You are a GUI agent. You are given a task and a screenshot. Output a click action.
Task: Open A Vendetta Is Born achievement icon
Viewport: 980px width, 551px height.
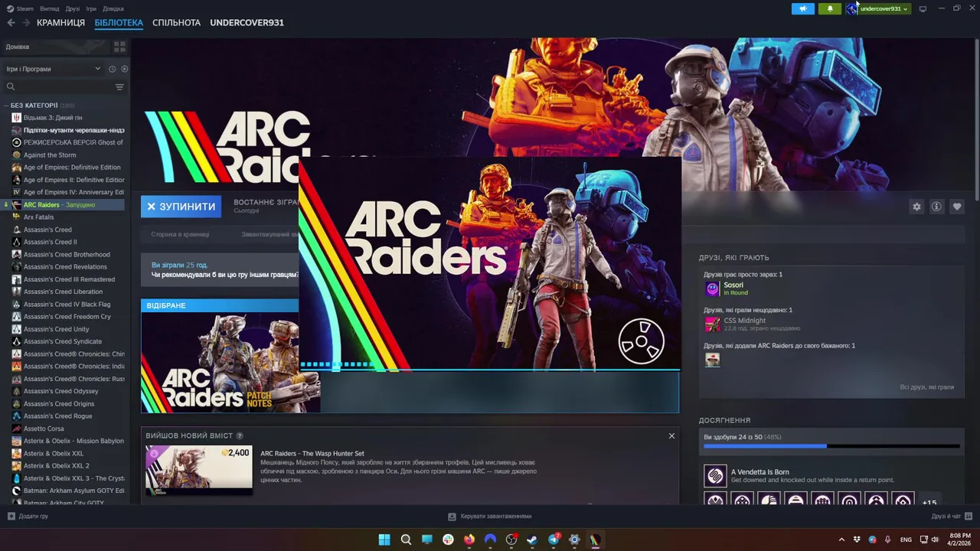point(715,476)
